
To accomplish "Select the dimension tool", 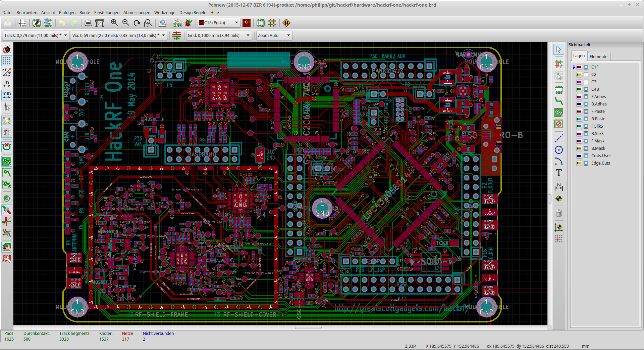I will 559,187.
